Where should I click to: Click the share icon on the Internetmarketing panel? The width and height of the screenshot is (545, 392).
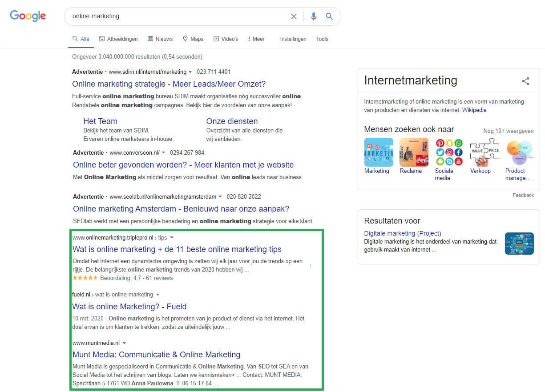pos(525,81)
